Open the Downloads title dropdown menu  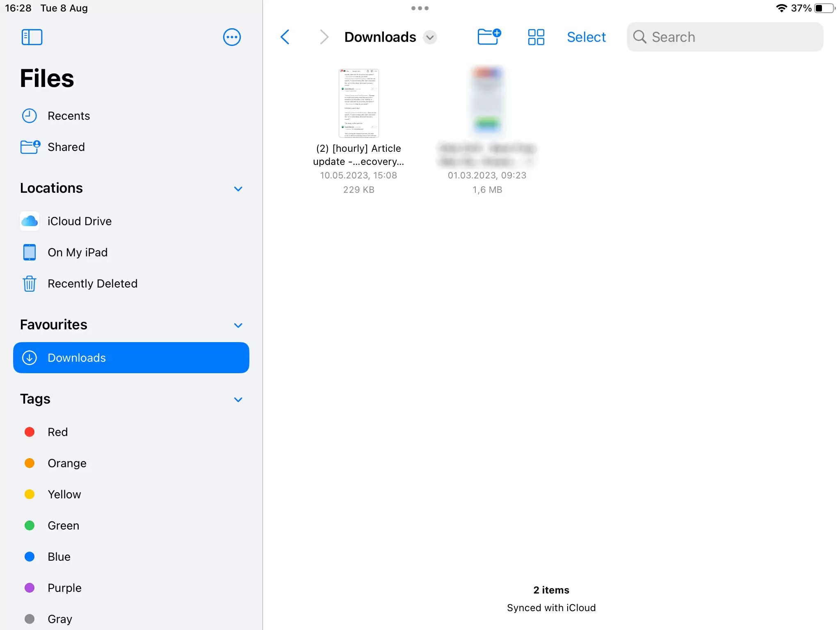pos(429,37)
